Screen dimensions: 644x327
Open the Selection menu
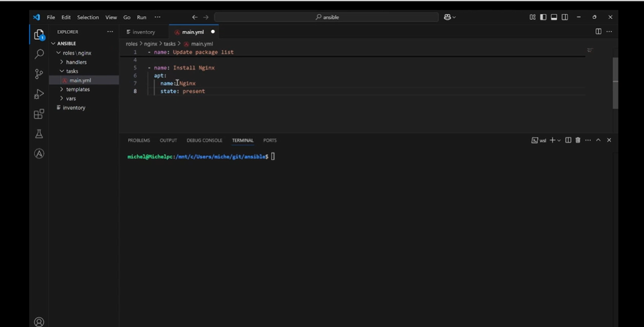pos(88,17)
